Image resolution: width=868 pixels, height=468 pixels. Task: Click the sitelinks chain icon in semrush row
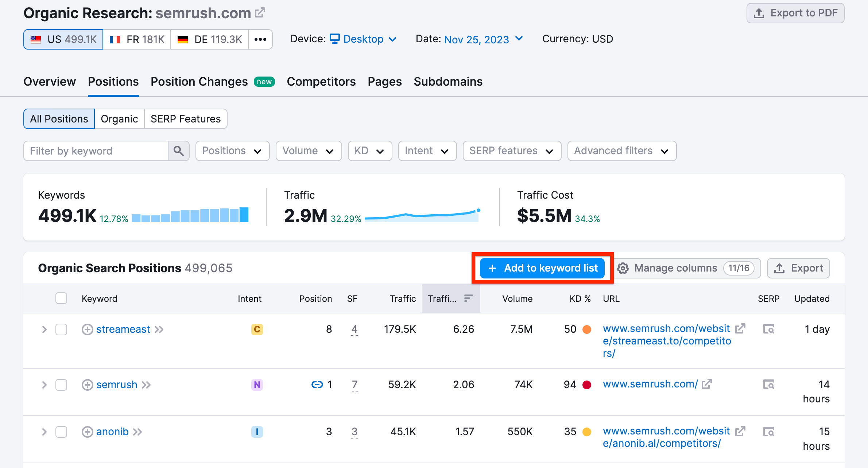tap(317, 385)
